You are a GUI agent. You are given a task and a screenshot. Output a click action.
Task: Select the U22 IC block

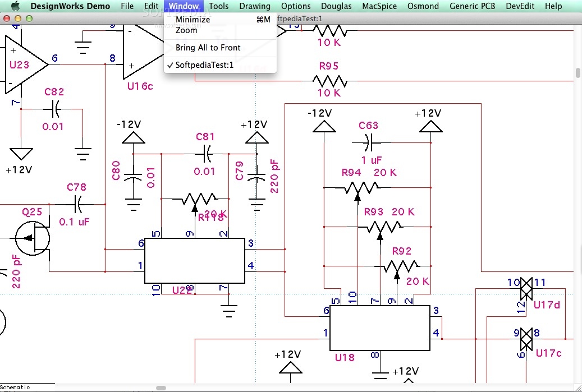[x=195, y=260]
